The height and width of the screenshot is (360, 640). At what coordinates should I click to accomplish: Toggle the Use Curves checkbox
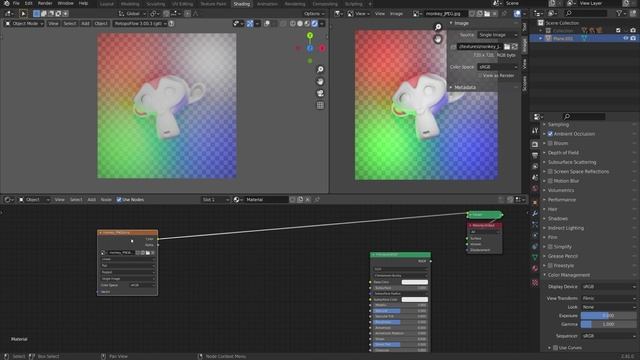(x=556, y=348)
